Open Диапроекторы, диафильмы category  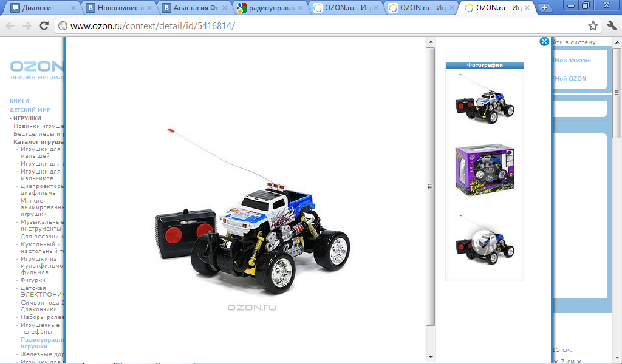[42, 189]
